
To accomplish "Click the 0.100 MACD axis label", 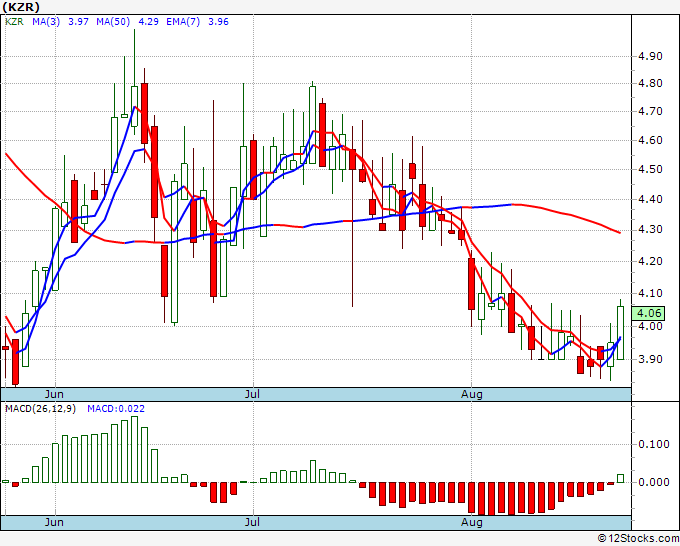I will [654, 444].
